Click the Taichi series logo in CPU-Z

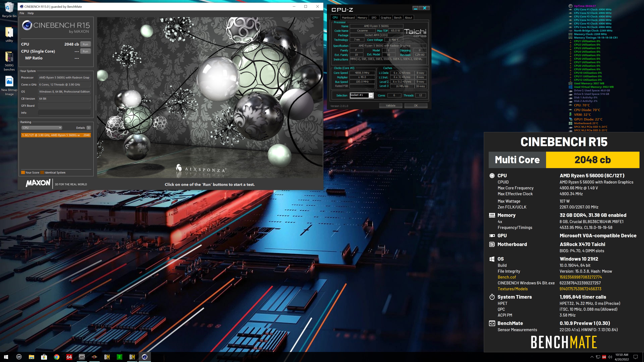415,33
